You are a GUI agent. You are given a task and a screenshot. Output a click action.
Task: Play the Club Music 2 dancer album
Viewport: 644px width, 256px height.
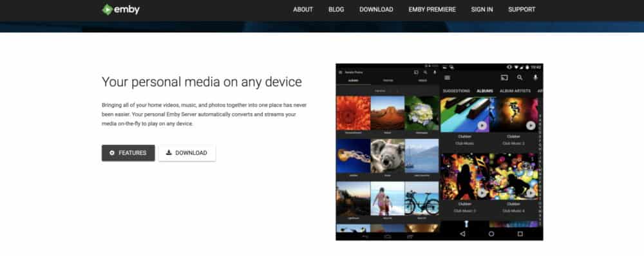tap(531, 125)
